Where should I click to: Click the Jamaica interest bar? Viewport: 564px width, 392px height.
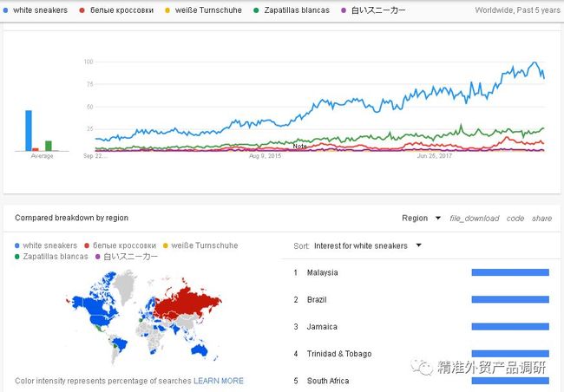(x=510, y=327)
